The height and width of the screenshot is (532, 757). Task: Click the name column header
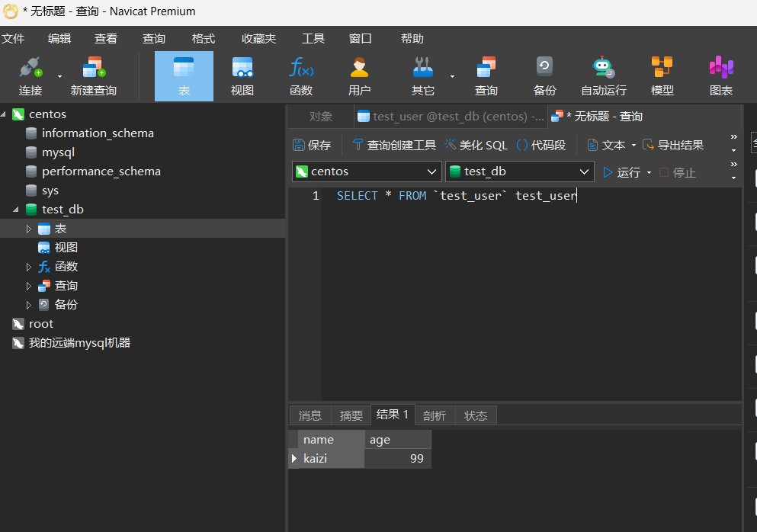tap(331, 440)
